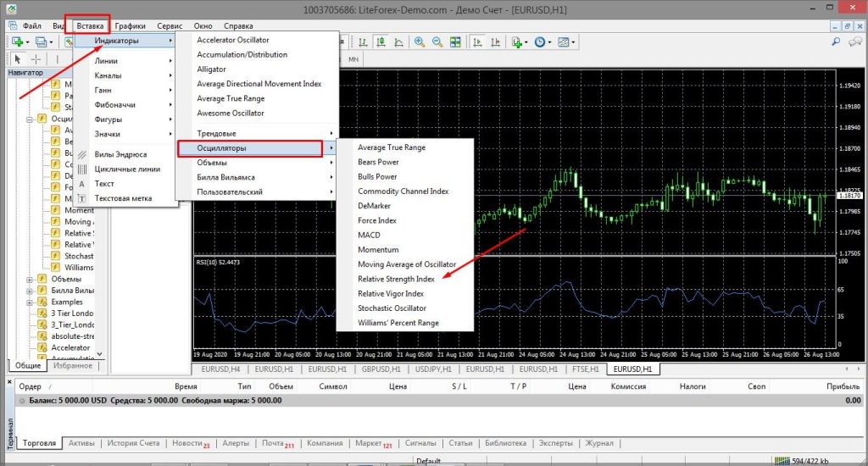This screenshot has width=868, height=466.
Task: Click the Navigator vertical scrollbar down arrow
Action: pos(99,353)
